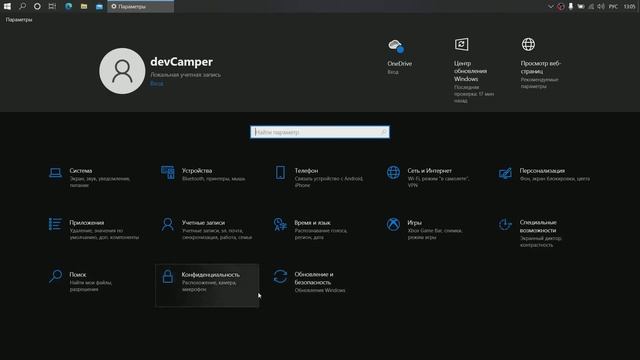Click the web browsing globe icon in header

(x=528, y=44)
